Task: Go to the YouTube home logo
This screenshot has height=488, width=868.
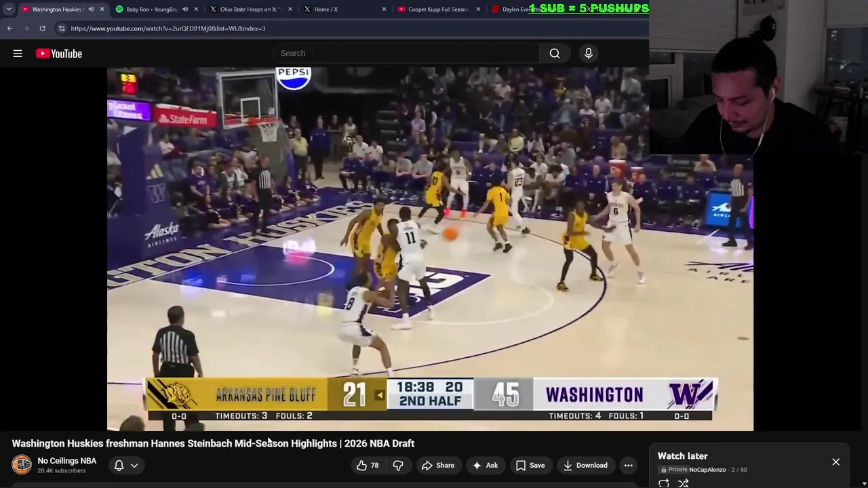Action: (x=59, y=54)
